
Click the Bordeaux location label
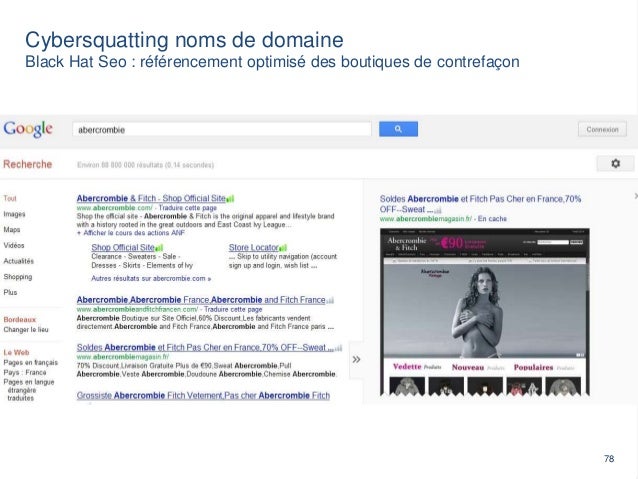click(20, 319)
